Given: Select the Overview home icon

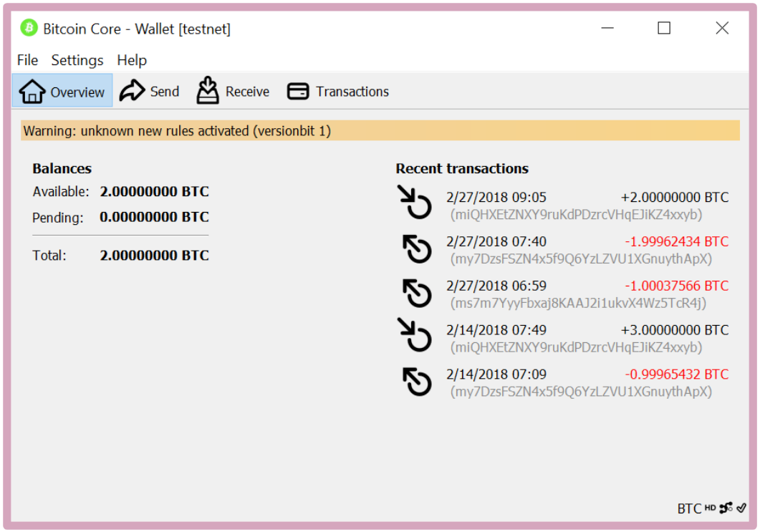Looking at the screenshot, I should 32,90.
